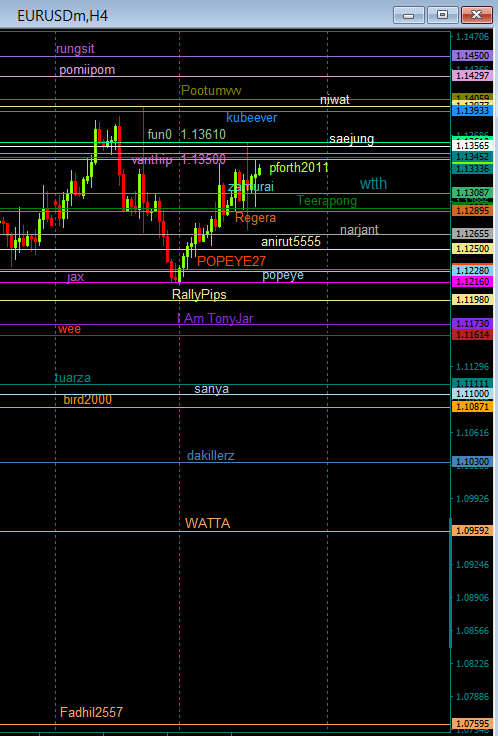
Task: Select the POPEYE27 label
Action: pyautogui.click(x=231, y=261)
